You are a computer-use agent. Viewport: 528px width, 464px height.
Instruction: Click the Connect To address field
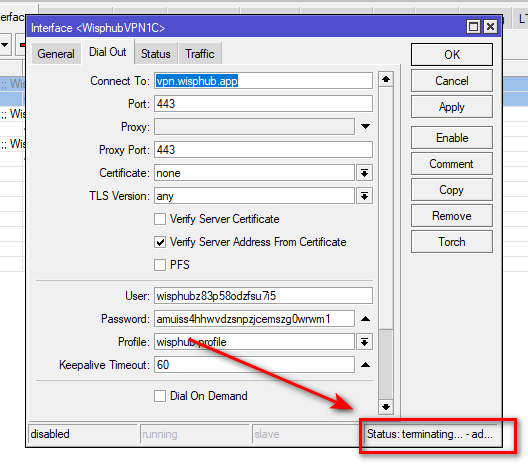[263, 81]
